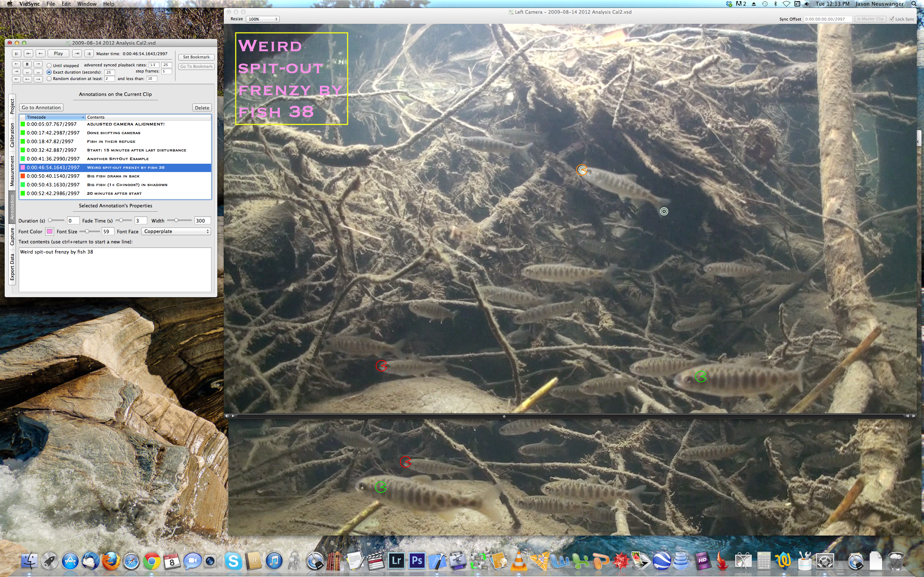Switch to the Measurement side tab
This screenshot has height=577, width=924.
click(x=12, y=171)
